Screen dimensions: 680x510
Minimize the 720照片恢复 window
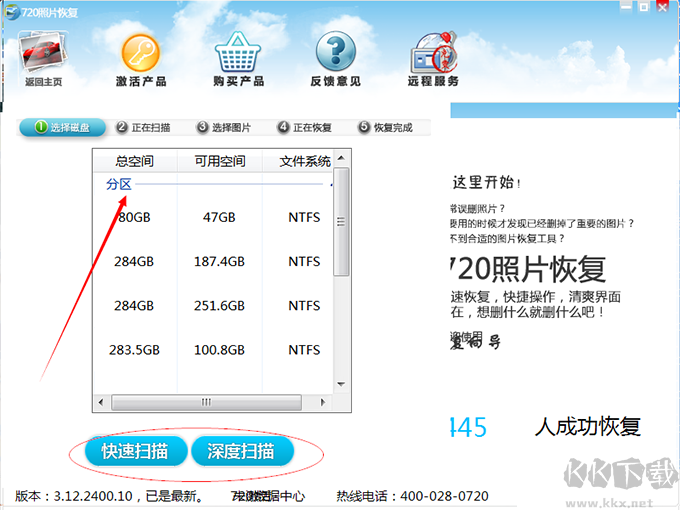pyautogui.click(x=625, y=7)
